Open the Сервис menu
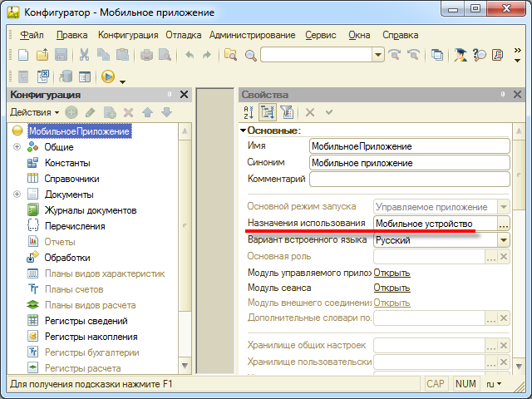The width and height of the screenshot is (532, 399). tap(320, 35)
